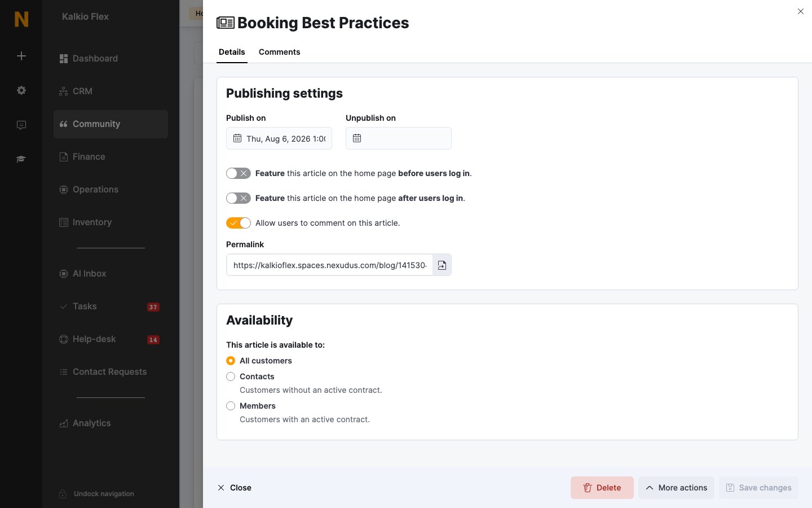Screen dimensions: 812x508
Task: Open Inventory in the sidebar
Action: pyautogui.click(x=111, y=222)
